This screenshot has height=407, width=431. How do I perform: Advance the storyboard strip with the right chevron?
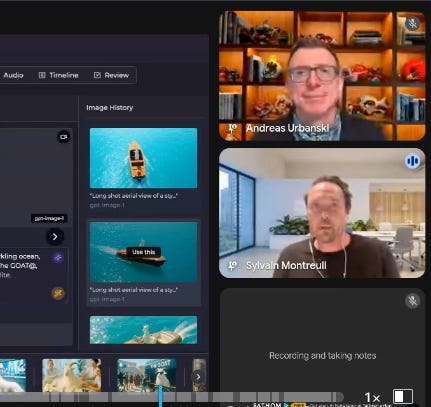198,377
